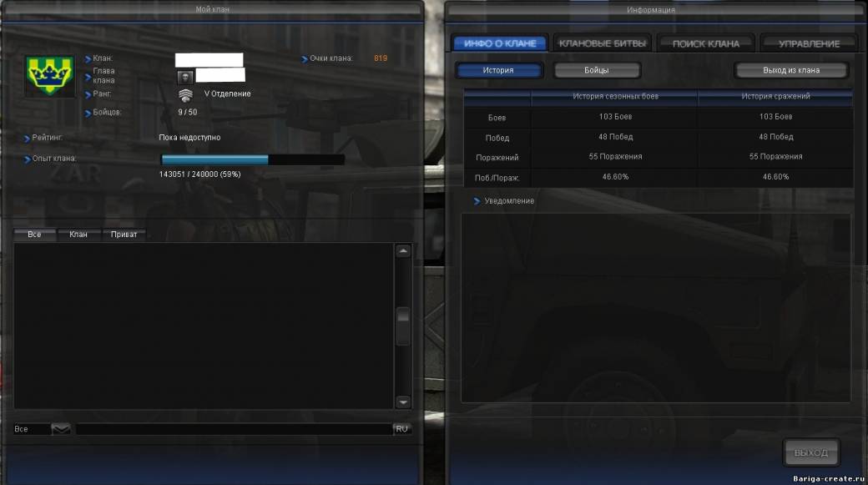Click the chat scroll up arrow

403,251
